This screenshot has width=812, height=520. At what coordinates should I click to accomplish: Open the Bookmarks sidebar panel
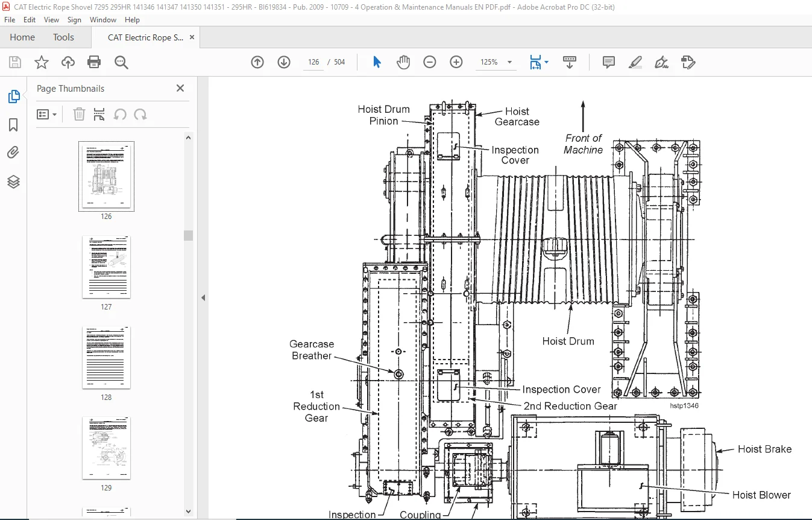pyautogui.click(x=13, y=125)
